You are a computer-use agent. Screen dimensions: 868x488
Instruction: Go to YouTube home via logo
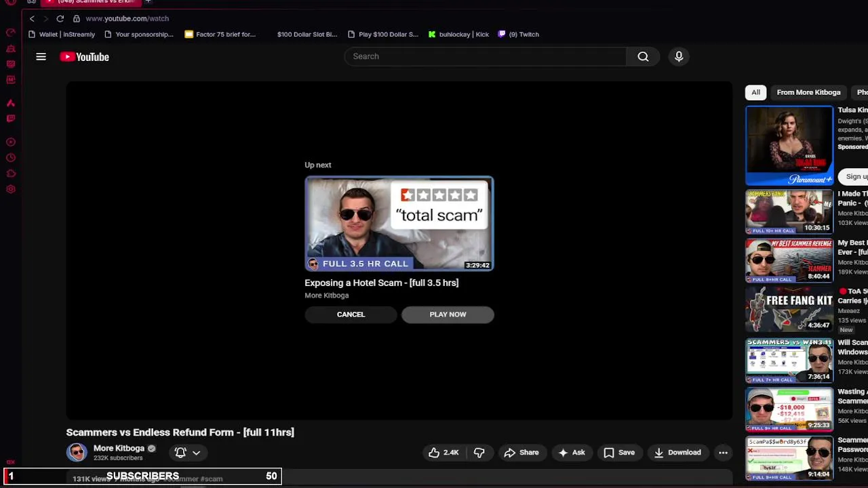[85, 57]
